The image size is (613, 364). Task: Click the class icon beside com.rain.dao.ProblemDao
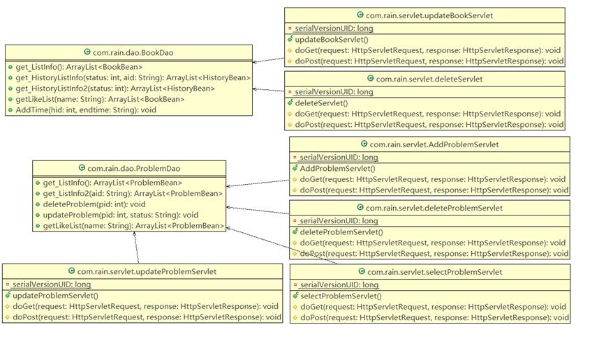tap(82, 168)
